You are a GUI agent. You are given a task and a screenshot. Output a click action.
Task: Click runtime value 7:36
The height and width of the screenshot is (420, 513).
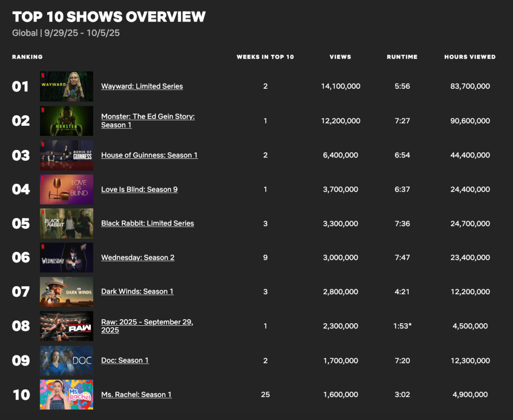(x=402, y=224)
